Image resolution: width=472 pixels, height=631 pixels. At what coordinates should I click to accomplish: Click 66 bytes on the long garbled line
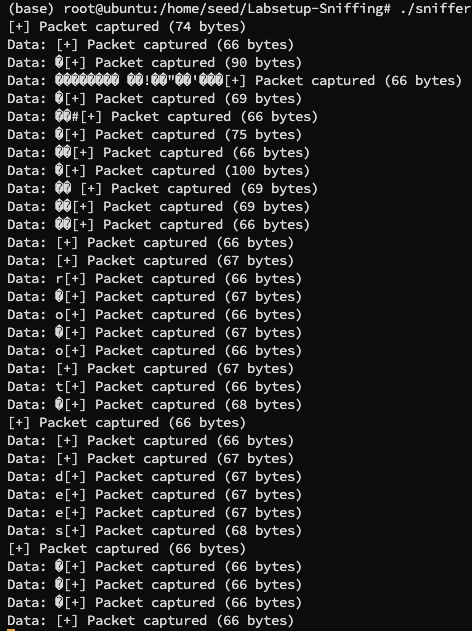coord(423,80)
